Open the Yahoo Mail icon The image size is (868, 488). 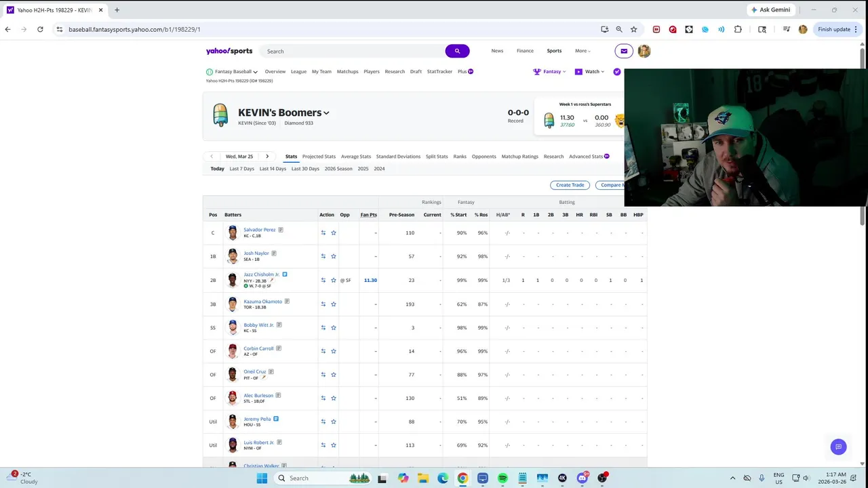click(x=624, y=51)
